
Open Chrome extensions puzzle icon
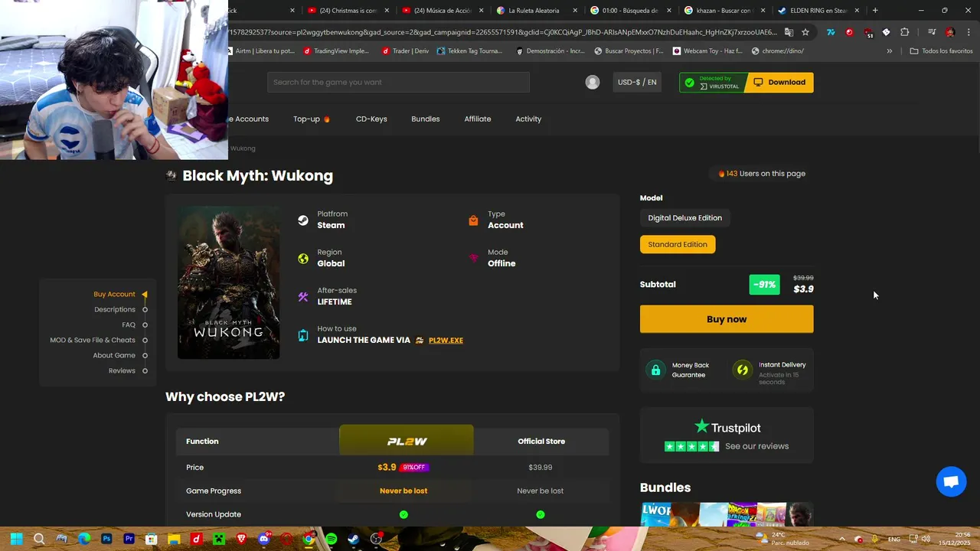904,32
